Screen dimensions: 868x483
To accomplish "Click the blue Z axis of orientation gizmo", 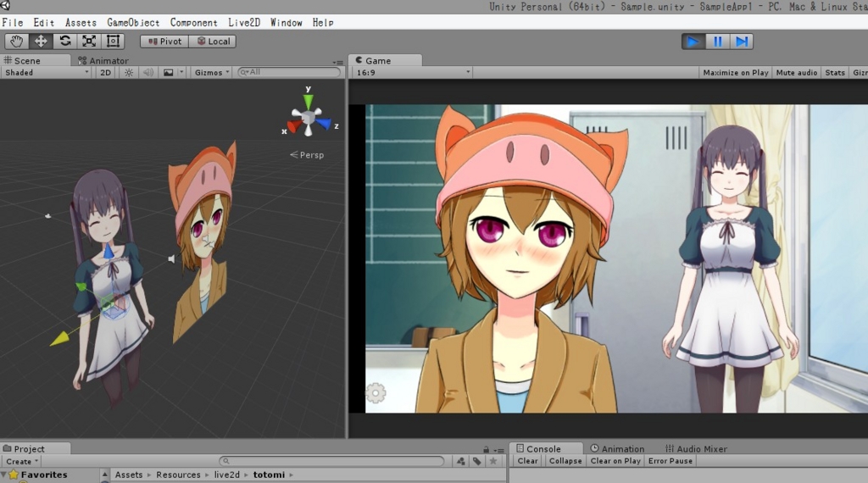I will [x=325, y=124].
